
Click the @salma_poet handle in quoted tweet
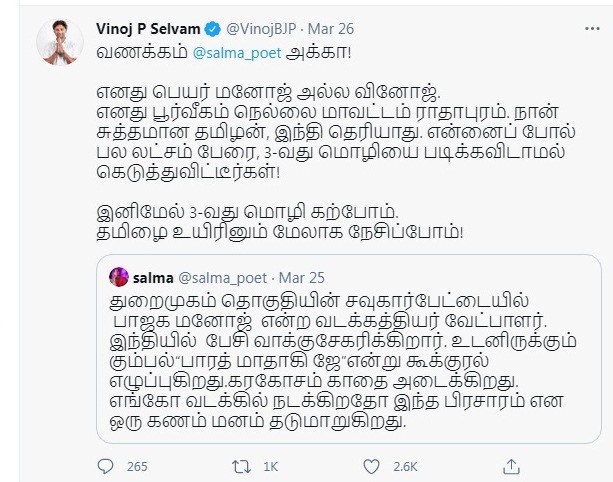[222, 278]
